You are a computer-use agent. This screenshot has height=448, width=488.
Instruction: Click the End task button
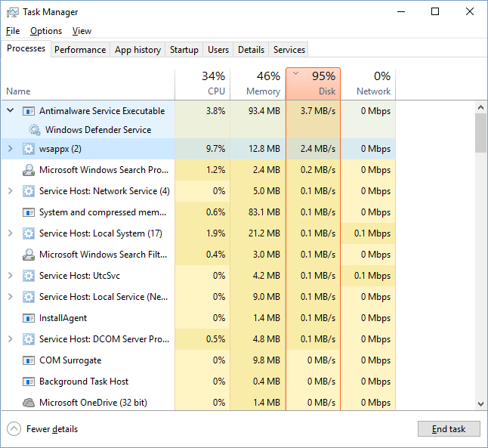point(449,429)
